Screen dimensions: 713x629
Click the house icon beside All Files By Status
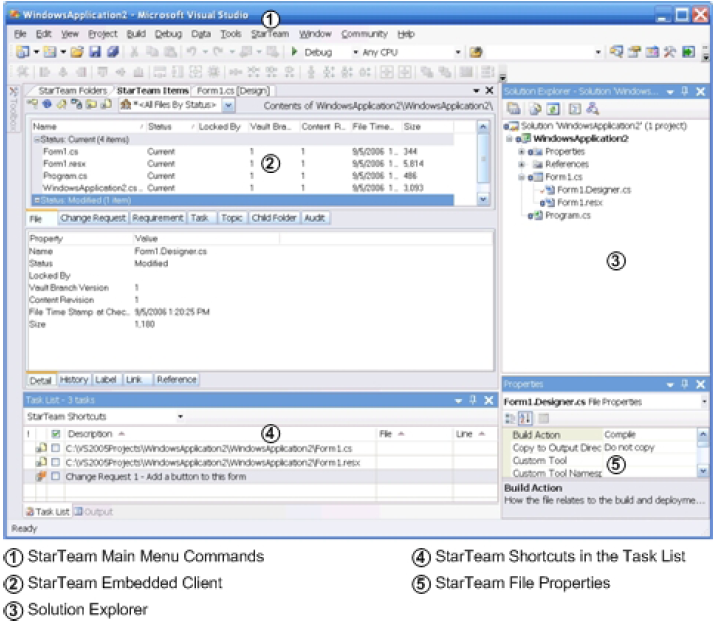pyautogui.click(x=126, y=105)
